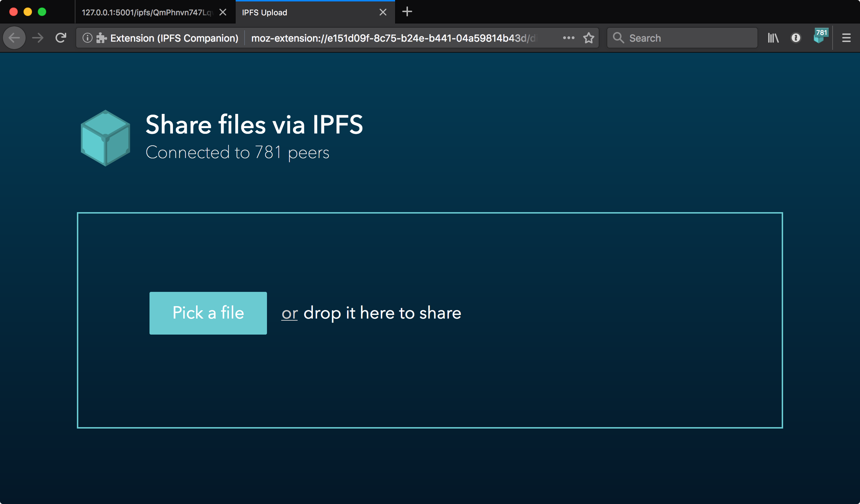Click the Pick a file button
860x504 pixels.
click(208, 313)
